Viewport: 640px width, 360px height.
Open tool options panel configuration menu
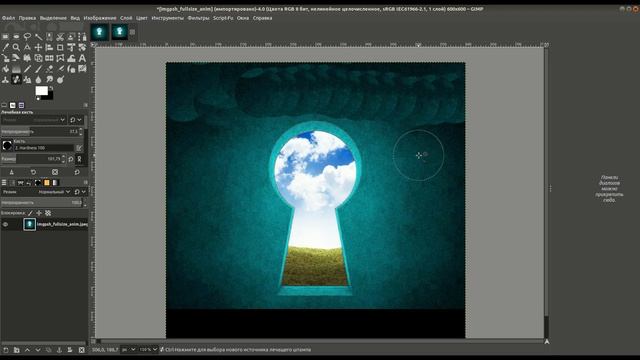[86, 105]
